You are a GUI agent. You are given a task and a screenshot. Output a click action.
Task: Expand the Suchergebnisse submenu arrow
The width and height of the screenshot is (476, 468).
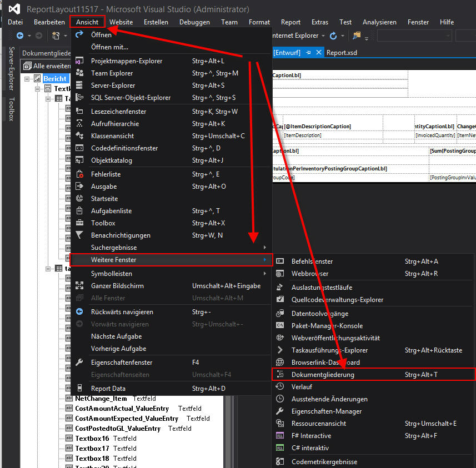click(x=265, y=248)
